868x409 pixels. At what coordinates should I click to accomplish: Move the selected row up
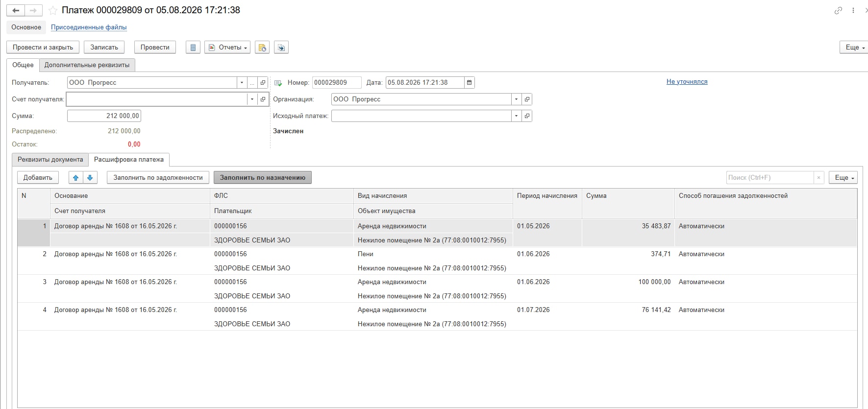pyautogui.click(x=76, y=178)
